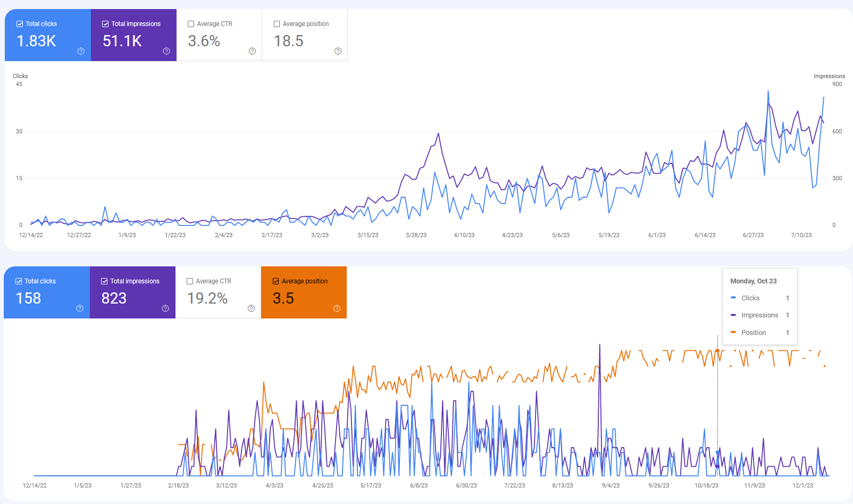Uncheck Average position checkbox on the orange card
This screenshot has width=853, height=504.
[275, 281]
